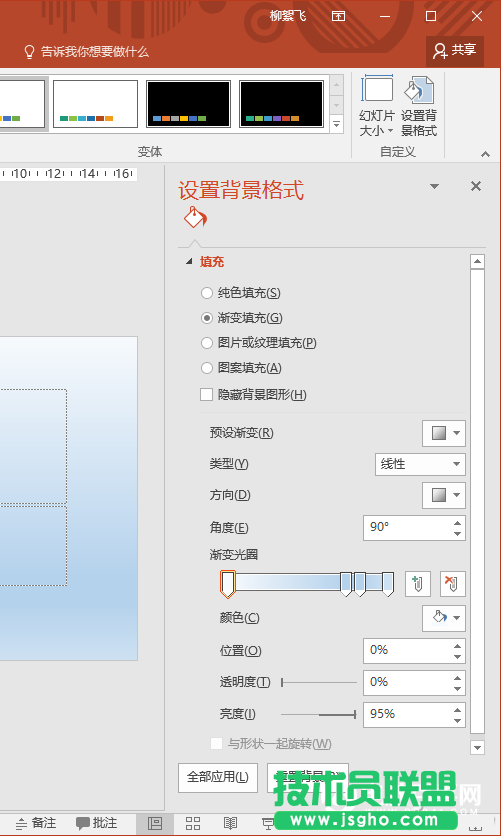Screen dimensions: 501x836
Task: Click Apply to All (全部应用) button
Action: pos(217,777)
